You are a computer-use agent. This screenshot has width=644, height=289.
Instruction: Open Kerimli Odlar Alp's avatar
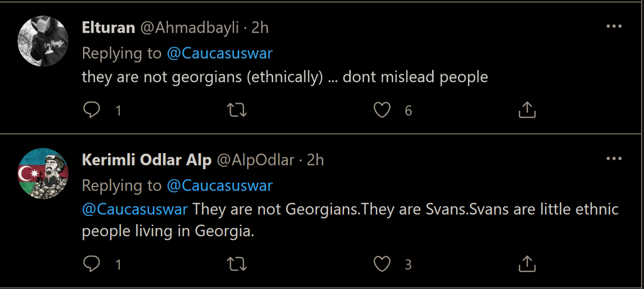(x=43, y=173)
